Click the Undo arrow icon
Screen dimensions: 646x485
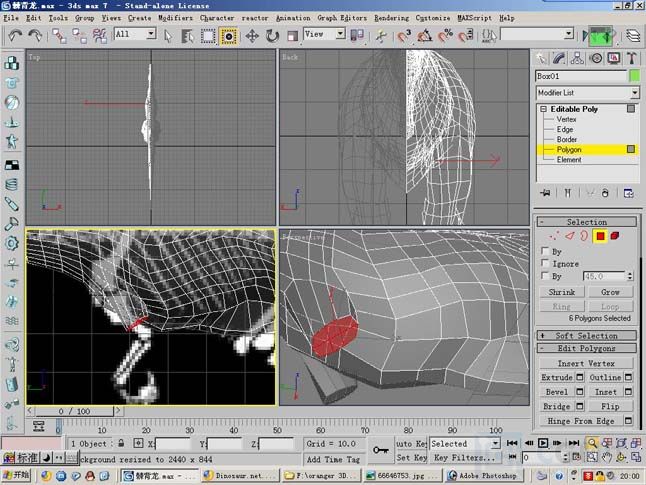click(15, 36)
